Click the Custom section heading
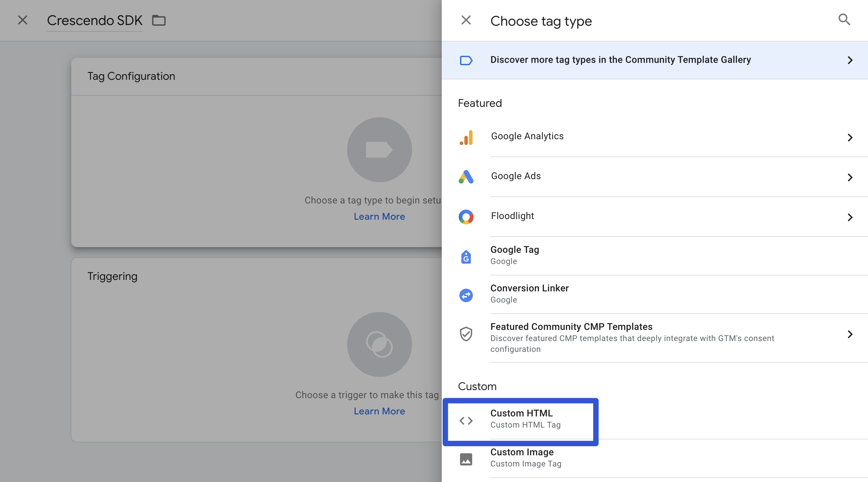This screenshot has width=868, height=482. (x=477, y=386)
